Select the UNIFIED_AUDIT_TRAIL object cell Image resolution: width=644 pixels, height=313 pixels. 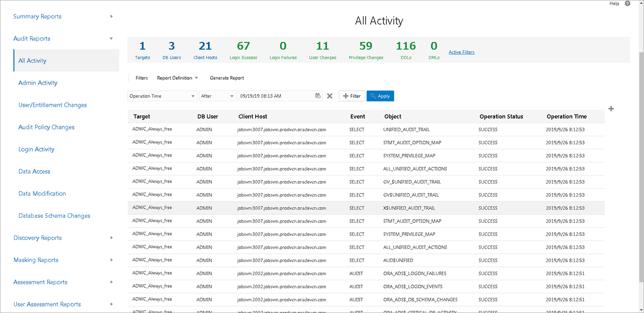click(406, 129)
